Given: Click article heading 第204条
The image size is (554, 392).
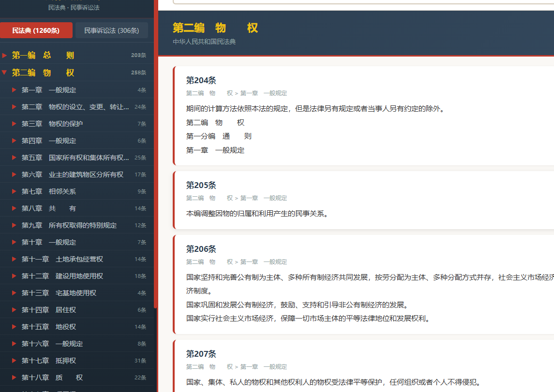Looking at the screenshot, I should click(201, 80).
